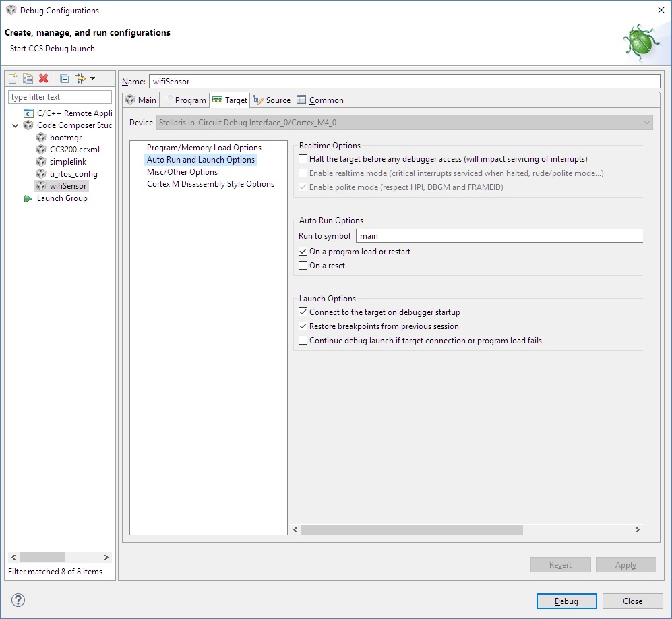This screenshot has width=672, height=619.
Task: Collapse the Code Composer Studio tree node
Action: 16,125
